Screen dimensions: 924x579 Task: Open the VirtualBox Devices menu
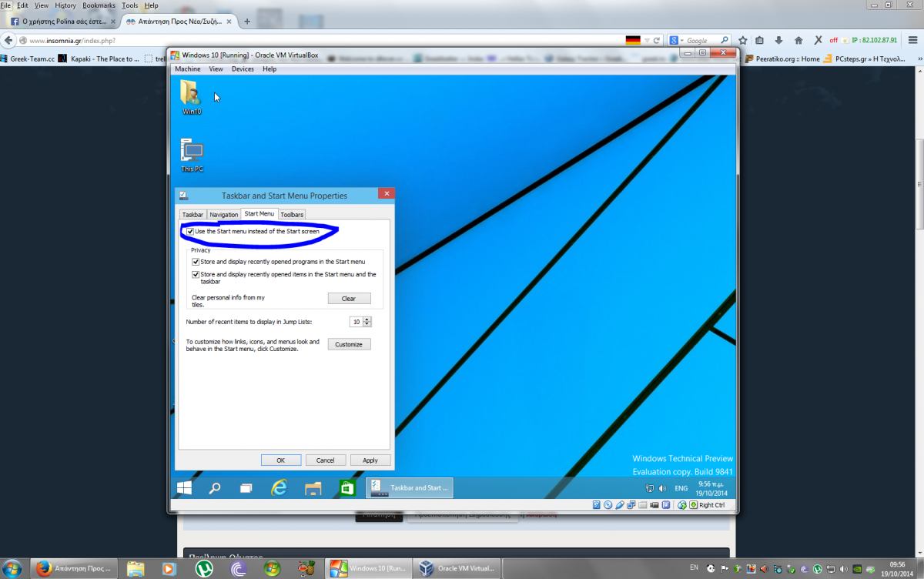pyautogui.click(x=243, y=69)
